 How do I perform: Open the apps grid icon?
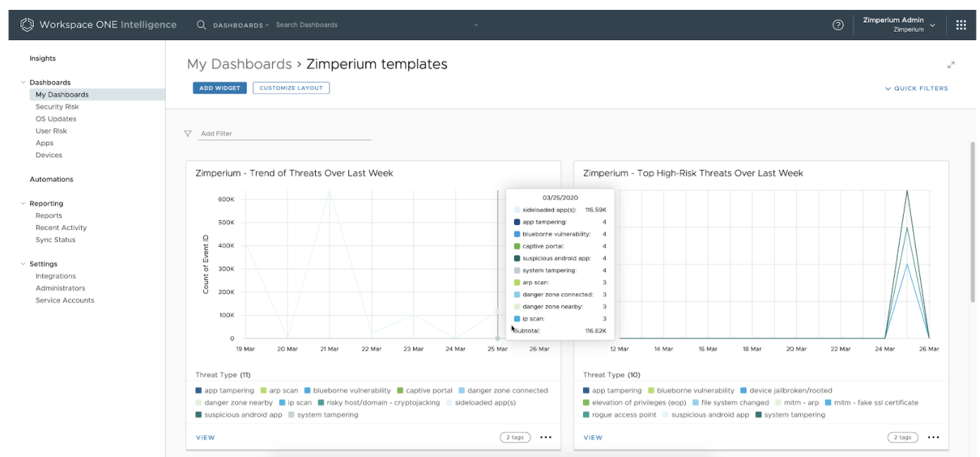coord(961,25)
